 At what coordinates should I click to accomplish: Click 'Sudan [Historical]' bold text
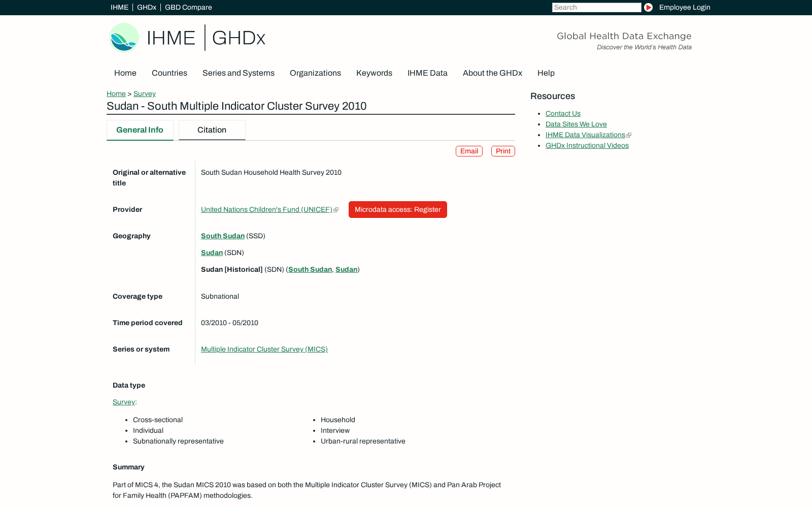232,270
